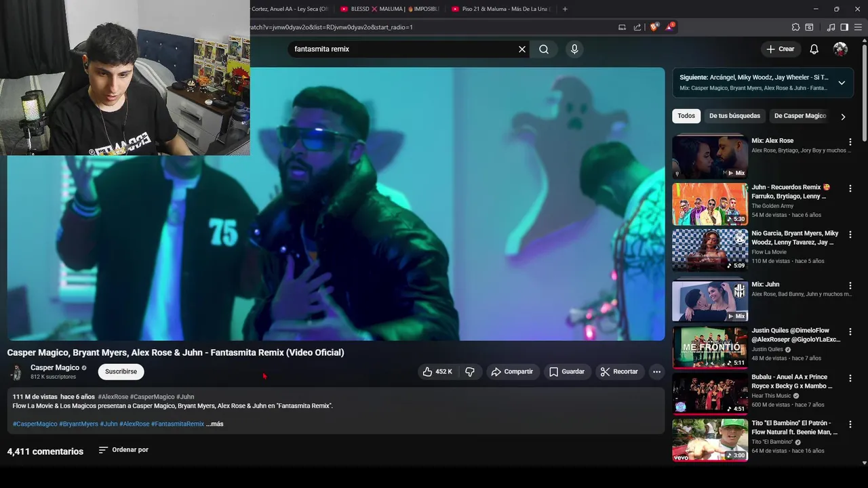Click hashtag #BryantMyers in description
This screenshot has width=868, height=488.
point(79,424)
